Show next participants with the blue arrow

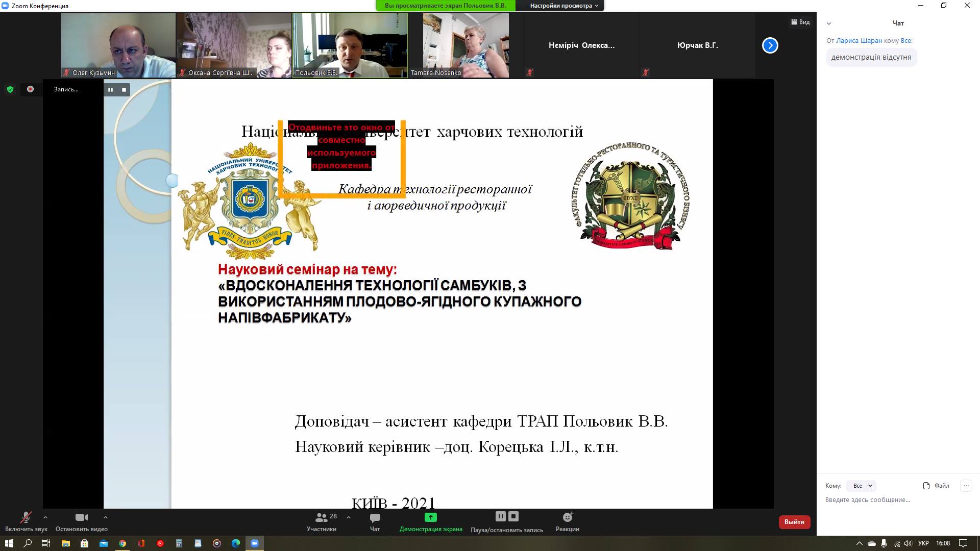770,45
